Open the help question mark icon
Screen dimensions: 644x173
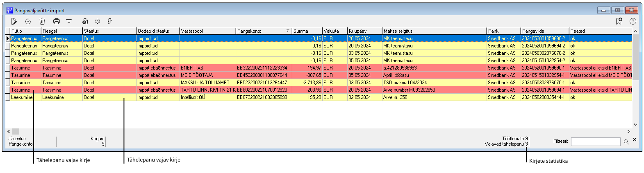coord(633,21)
